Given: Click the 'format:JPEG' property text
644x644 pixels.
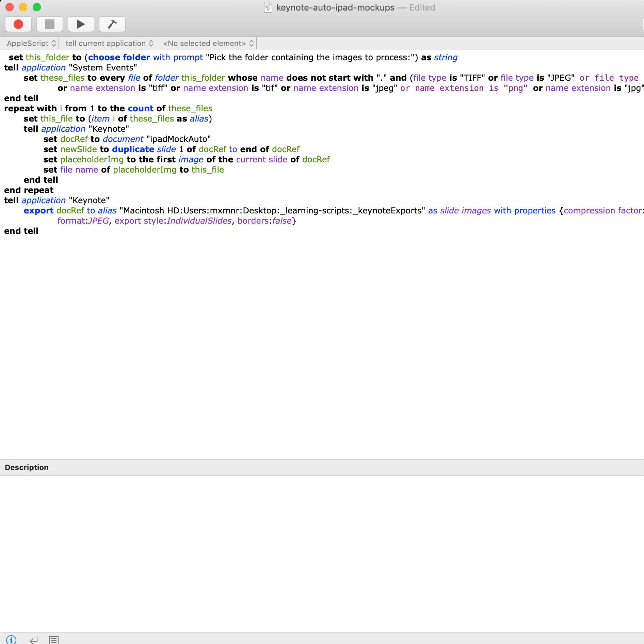Looking at the screenshot, I should [83, 221].
